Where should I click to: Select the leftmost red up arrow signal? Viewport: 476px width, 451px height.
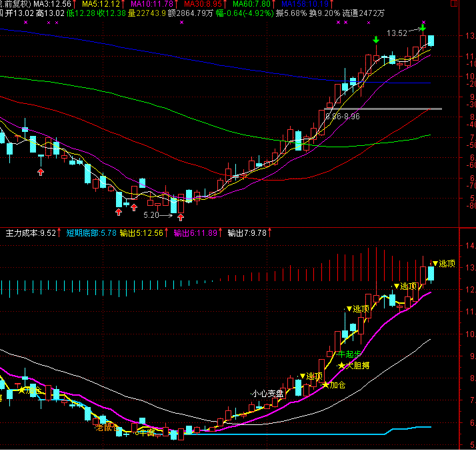[x=41, y=172]
